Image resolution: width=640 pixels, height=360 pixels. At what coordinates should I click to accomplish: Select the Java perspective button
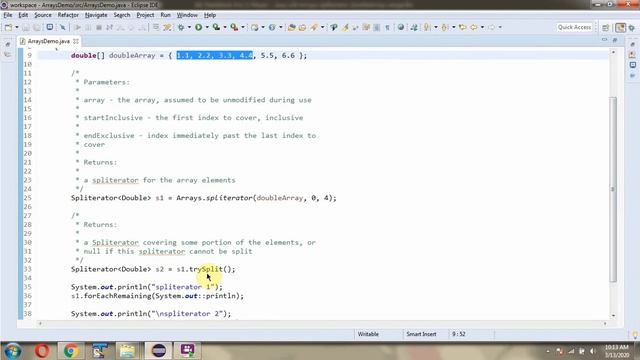pos(620,27)
